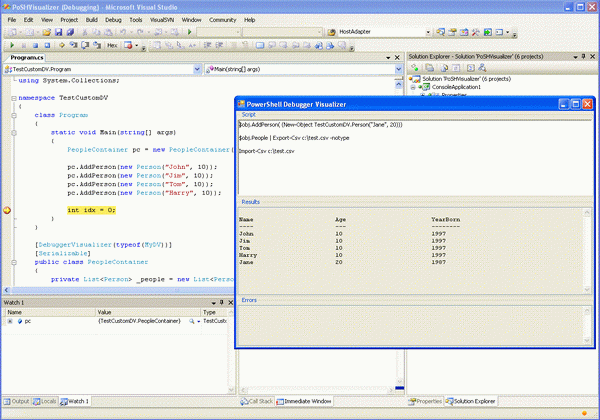The width and height of the screenshot is (600, 420).
Task: Toggle Hex display in the debug toolbar
Action: click(112, 45)
